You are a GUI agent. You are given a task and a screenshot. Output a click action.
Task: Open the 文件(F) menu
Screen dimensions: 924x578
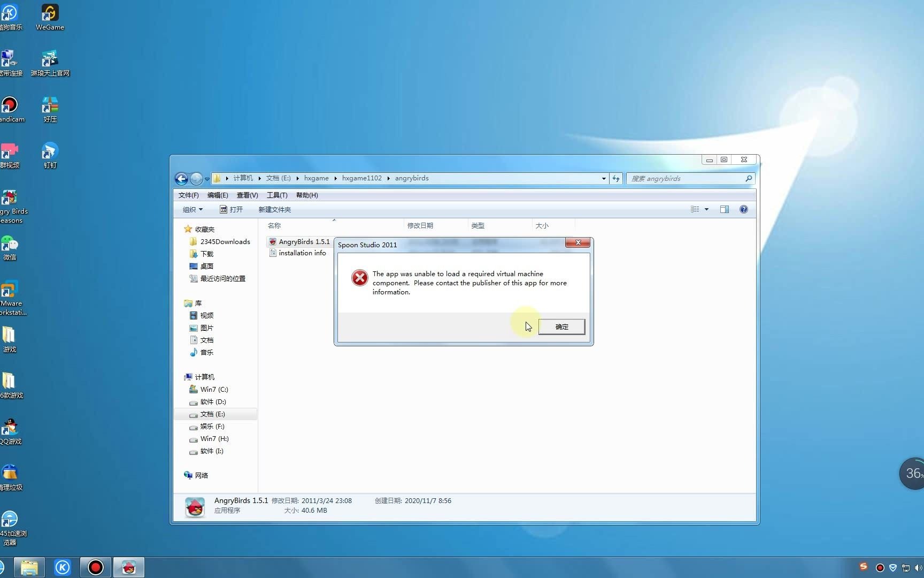pyautogui.click(x=188, y=195)
